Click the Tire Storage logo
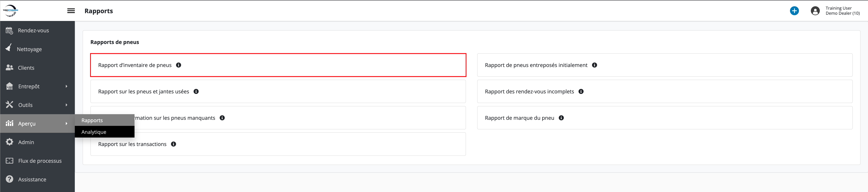Image resolution: width=868 pixels, height=192 pixels. point(11,11)
